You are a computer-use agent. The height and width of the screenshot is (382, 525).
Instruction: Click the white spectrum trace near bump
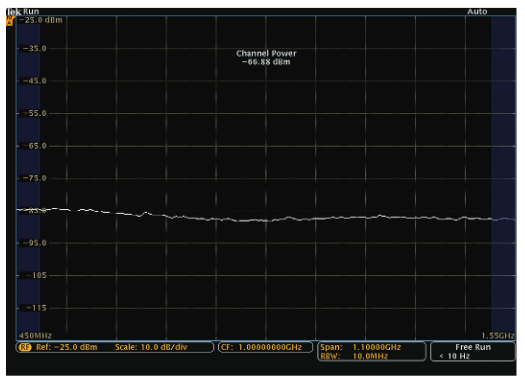pyautogui.click(x=145, y=213)
